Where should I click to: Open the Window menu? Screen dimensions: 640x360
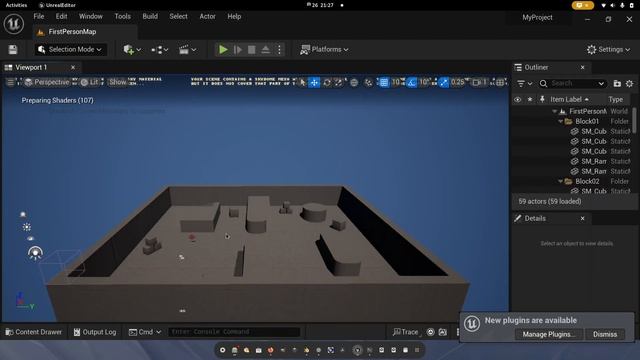[91, 16]
